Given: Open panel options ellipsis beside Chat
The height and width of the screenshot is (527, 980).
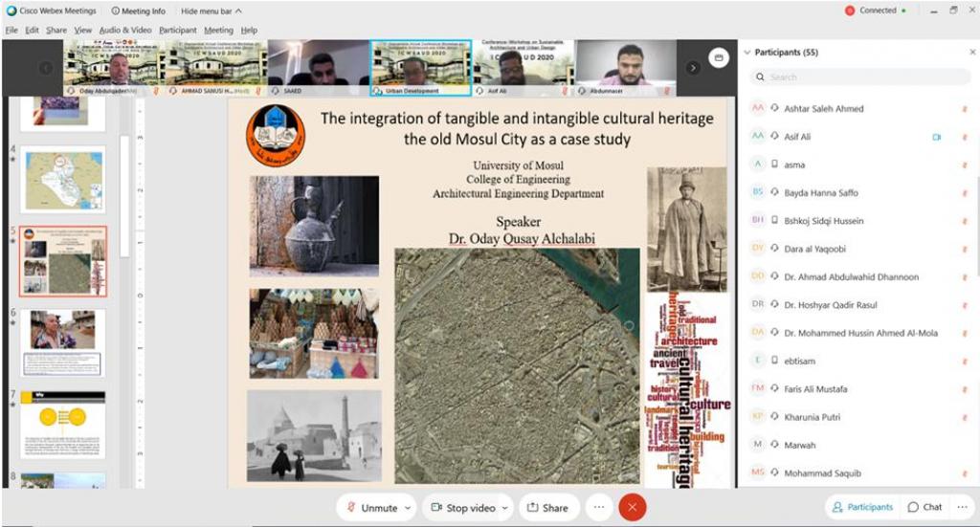Looking at the screenshot, I should tap(964, 507).
